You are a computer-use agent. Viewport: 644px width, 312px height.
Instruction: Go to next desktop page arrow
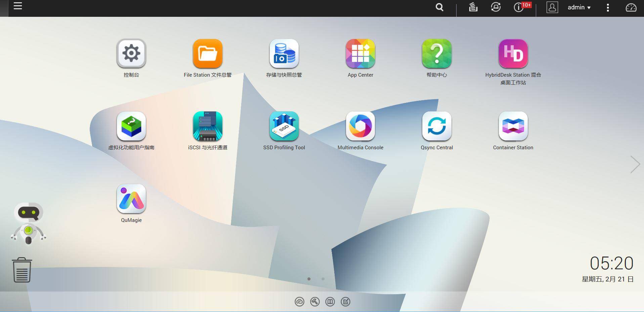coord(635,164)
